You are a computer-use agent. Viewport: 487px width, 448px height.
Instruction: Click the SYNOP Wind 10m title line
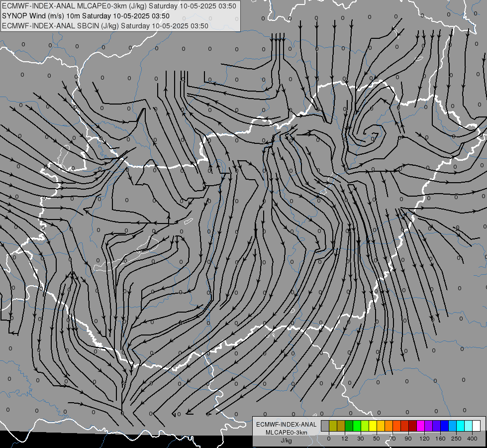click(86, 16)
